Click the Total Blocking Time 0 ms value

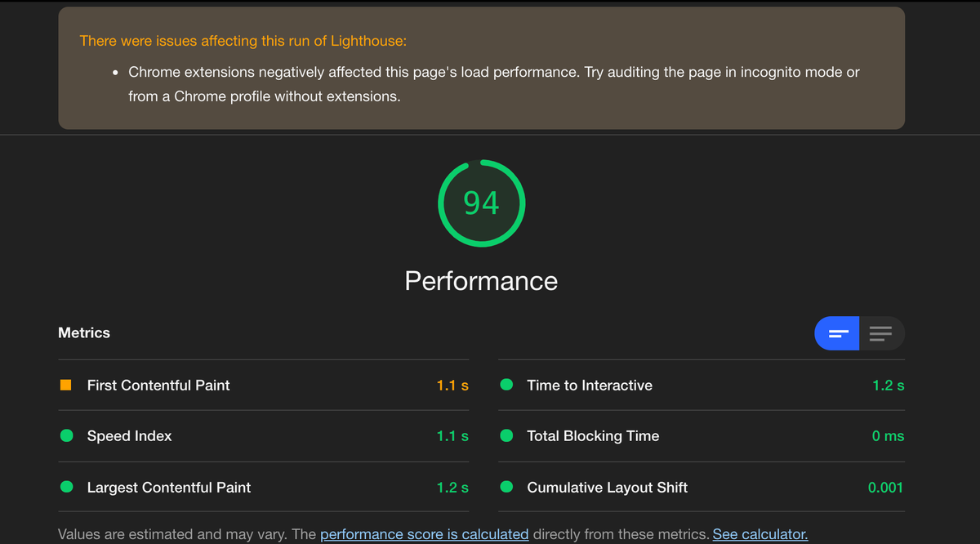[x=888, y=436]
